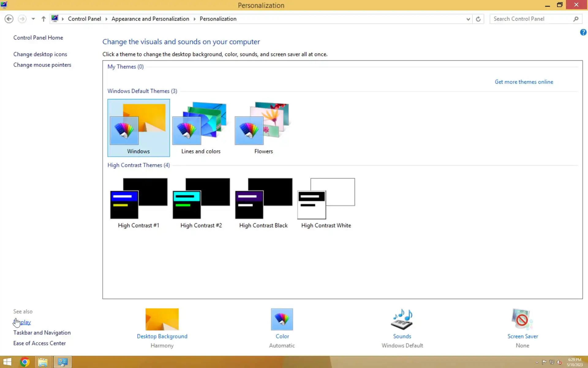Open the Desktop Background icon
This screenshot has height=368, width=588.
pyautogui.click(x=162, y=319)
